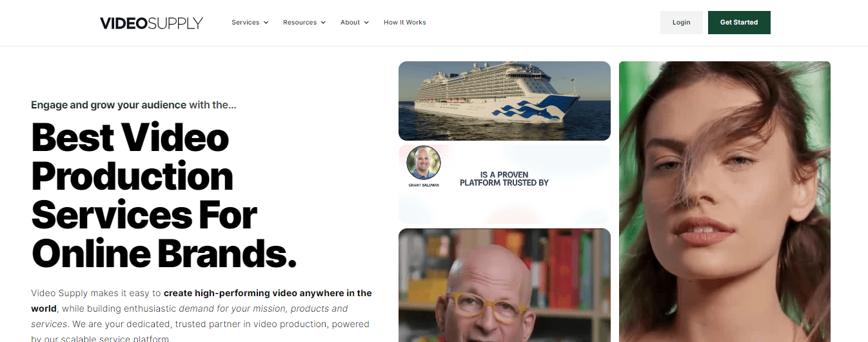Expand the chevron next to Services

266,23
